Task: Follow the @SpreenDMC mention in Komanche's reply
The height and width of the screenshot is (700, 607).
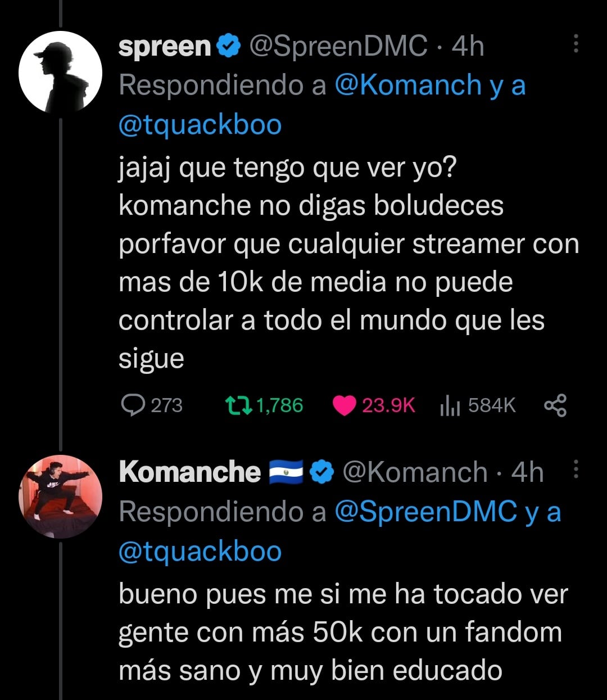Action: coord(425,512)
